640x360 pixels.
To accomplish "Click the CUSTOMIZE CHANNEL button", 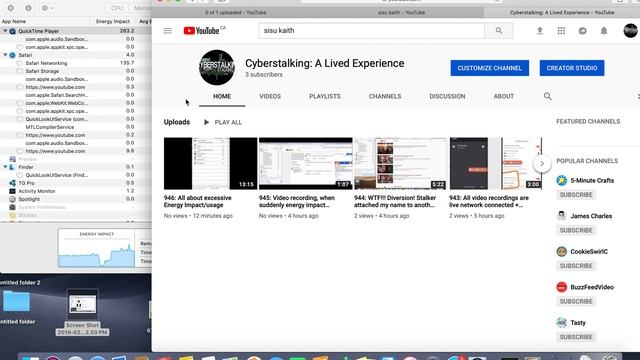I will point(489,68).
